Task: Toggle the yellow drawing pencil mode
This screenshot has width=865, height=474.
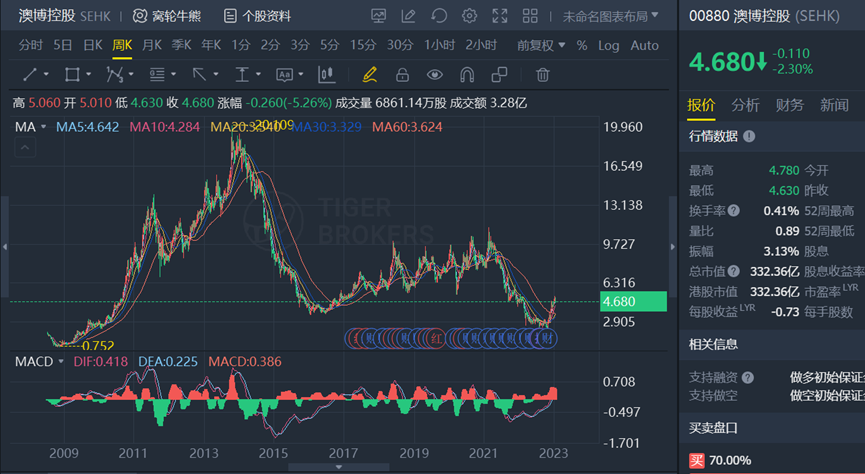Action: 370,74
